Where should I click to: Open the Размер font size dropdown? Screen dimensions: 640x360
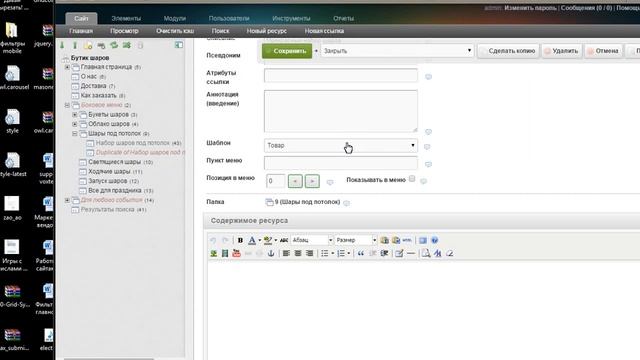(356, 240)
